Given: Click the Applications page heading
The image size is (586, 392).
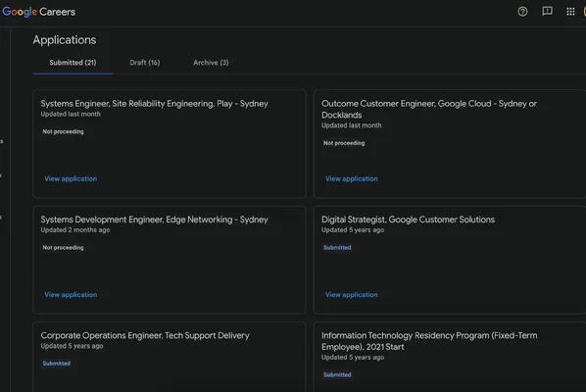Looking at the screenshot, I should pos(65,40).
